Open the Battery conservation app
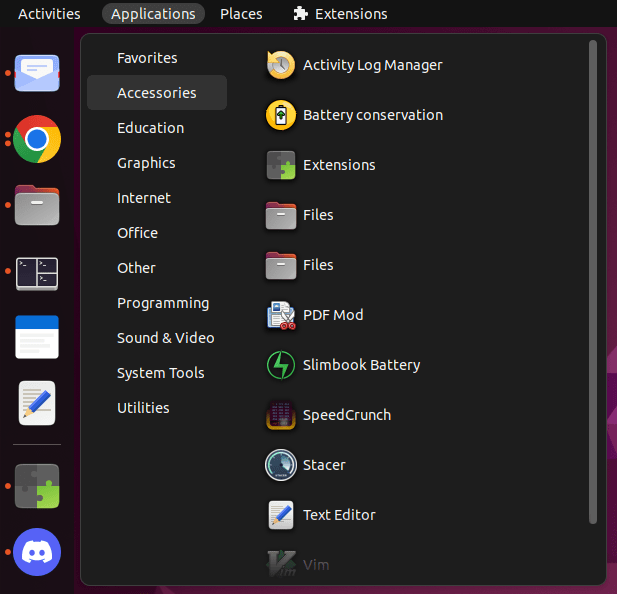This screenshot has width=617, height=594. (354, 115)
